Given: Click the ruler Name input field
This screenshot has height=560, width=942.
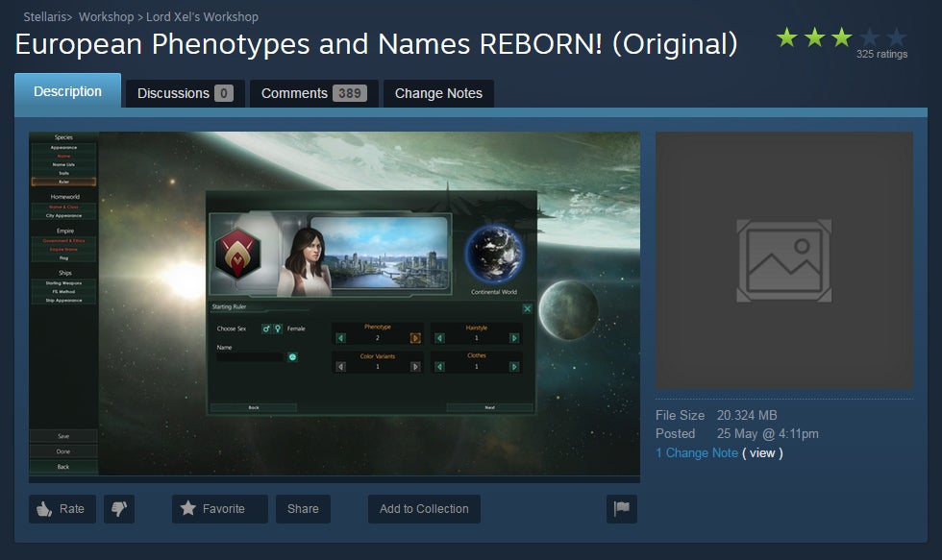Looking at the screenshot, I should 250,357.
